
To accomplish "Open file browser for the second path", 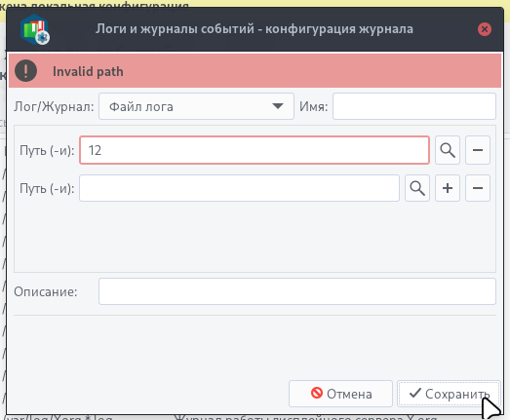I will (417, 188).
